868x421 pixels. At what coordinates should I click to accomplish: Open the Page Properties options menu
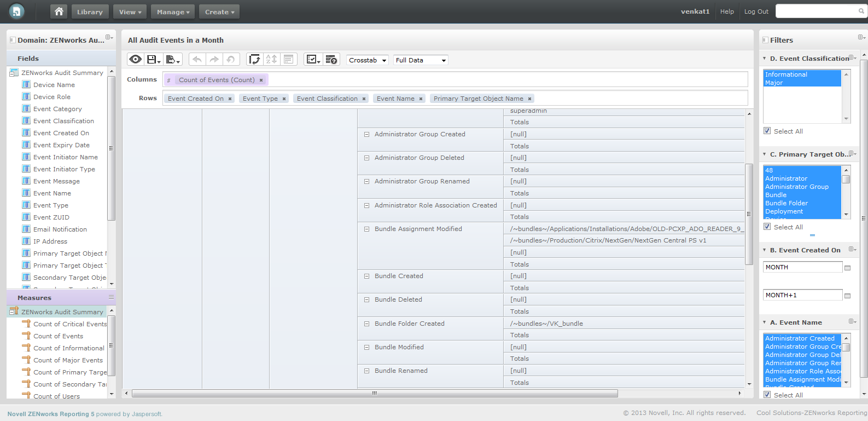pos(313,60)
